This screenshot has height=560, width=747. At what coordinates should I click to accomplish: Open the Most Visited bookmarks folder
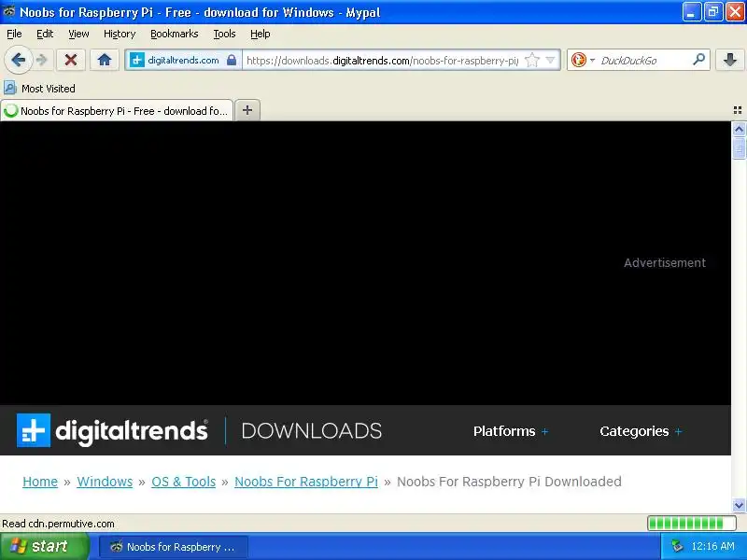[x=39, y=89]
